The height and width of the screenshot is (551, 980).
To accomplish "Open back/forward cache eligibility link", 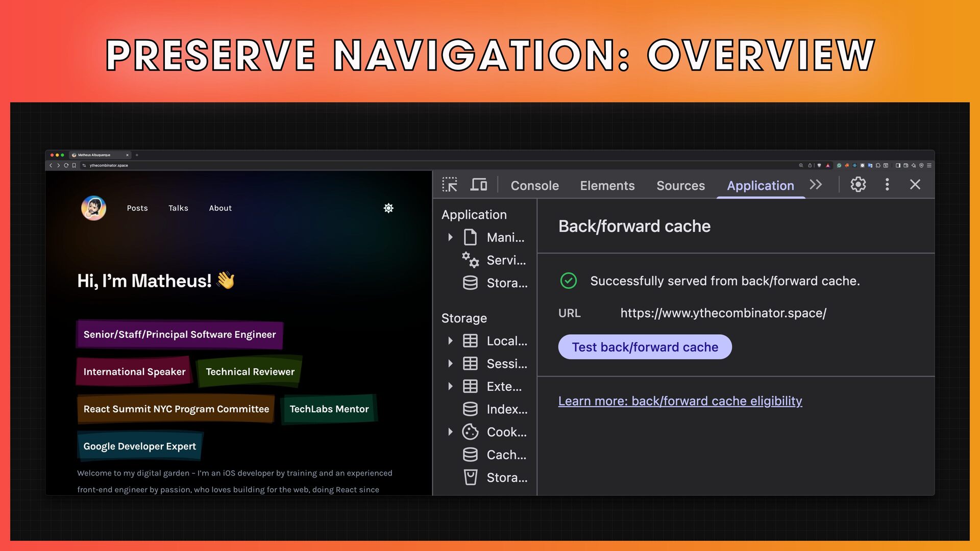I will tap(680, 401).
